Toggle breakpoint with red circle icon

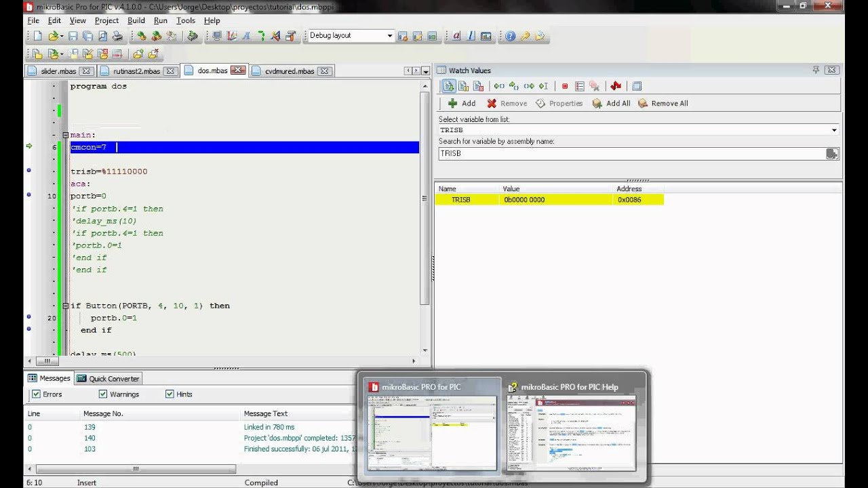coord(564,86)
